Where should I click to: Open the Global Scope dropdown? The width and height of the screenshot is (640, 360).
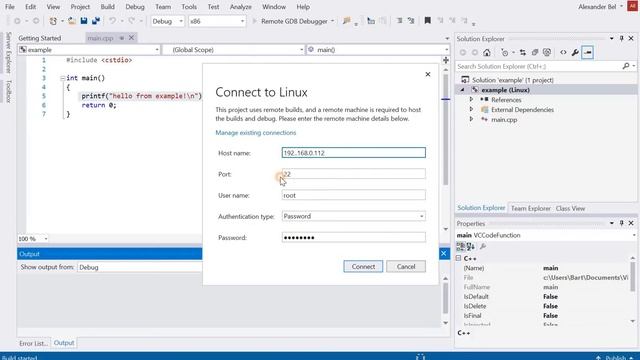301,50
